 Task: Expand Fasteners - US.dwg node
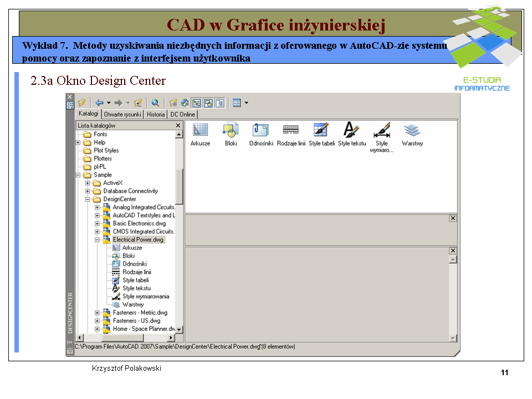[x=97, y=321]
